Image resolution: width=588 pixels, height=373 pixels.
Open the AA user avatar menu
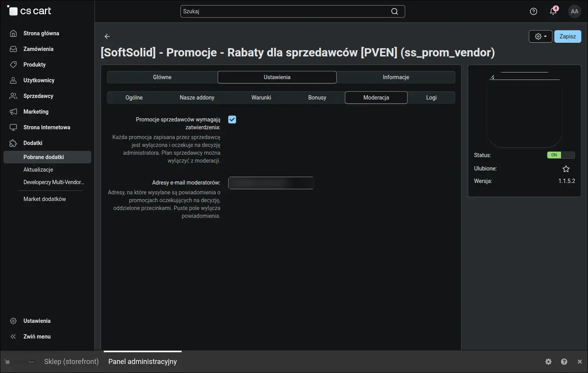pos(574,11)
